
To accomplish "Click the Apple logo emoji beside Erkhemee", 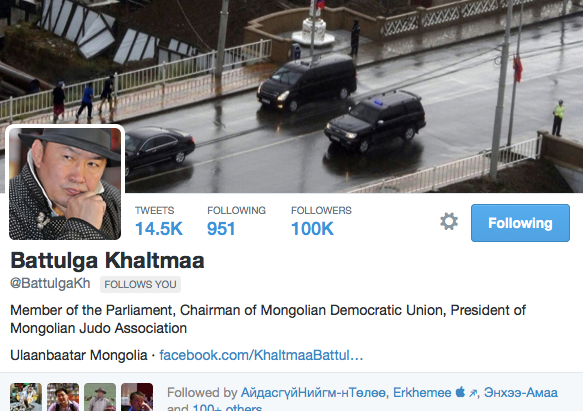I will tap(460, 392).
